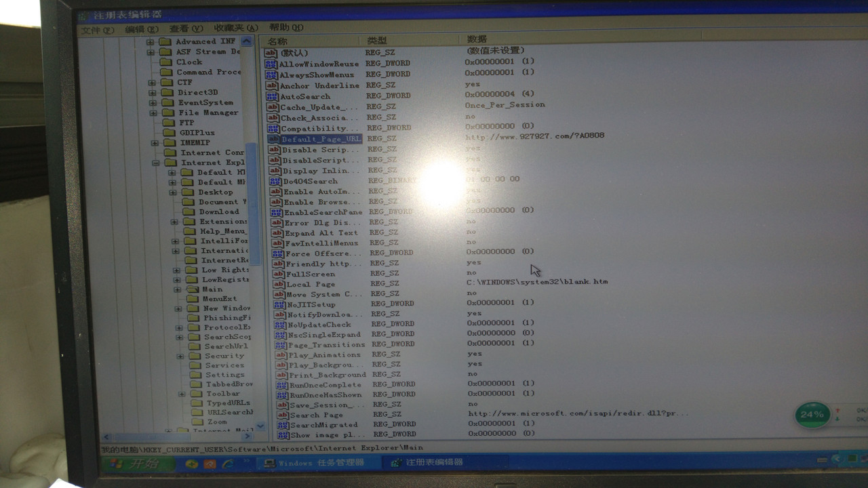Image resolution: width=868 pixels, height=488 pixels.
Task: Click the green 24% floating widget
Action: coord(812,414)
